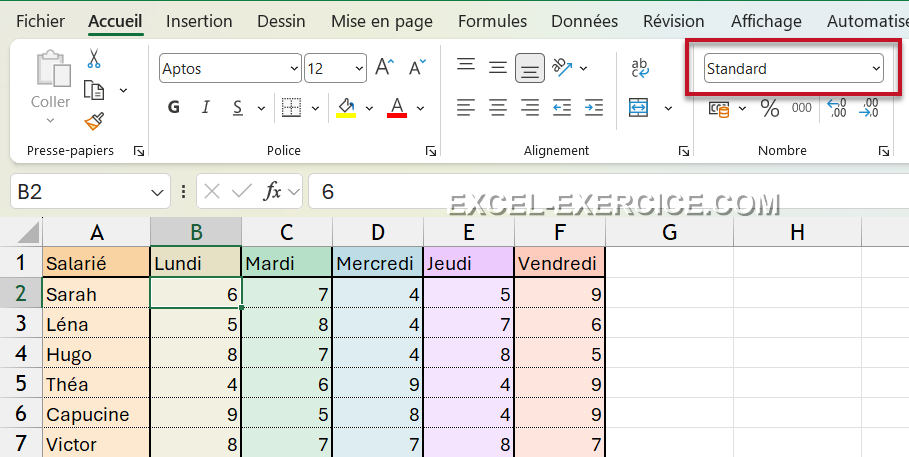The image size is (909, 457).
Task: Switch to the Dessin tab
Action: coord(281,21)
